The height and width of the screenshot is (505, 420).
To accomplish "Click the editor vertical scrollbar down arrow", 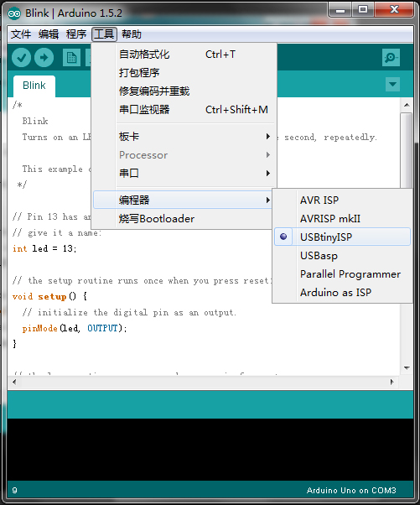I will (x=407, y=367).
